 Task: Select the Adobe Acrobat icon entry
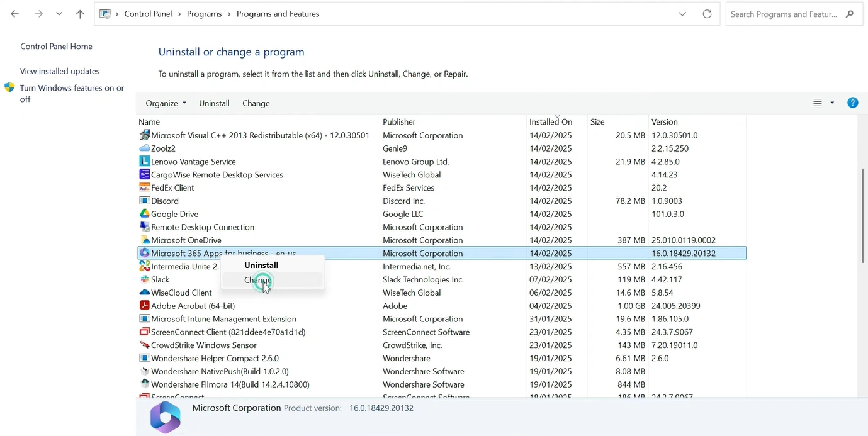coord(145,306)
